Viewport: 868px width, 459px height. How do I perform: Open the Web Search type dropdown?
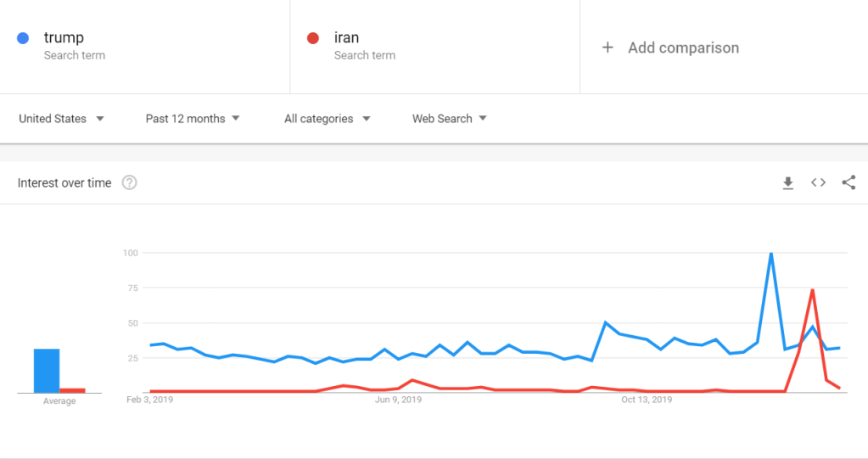point(449,119)
